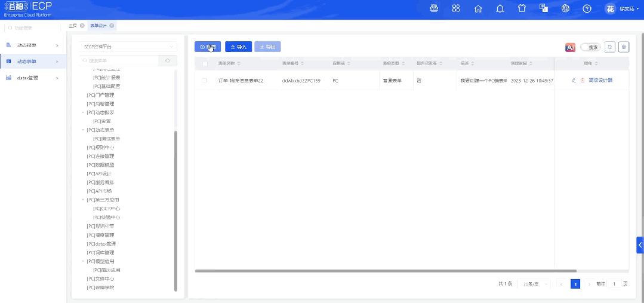
Task: Sort by 创建时间 column
Action: coord(531,64)
